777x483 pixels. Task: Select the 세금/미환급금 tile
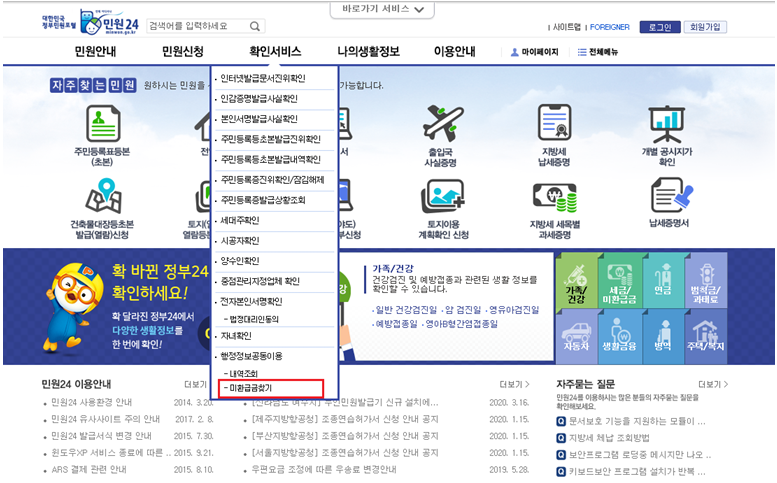click(x=619, y=282)
